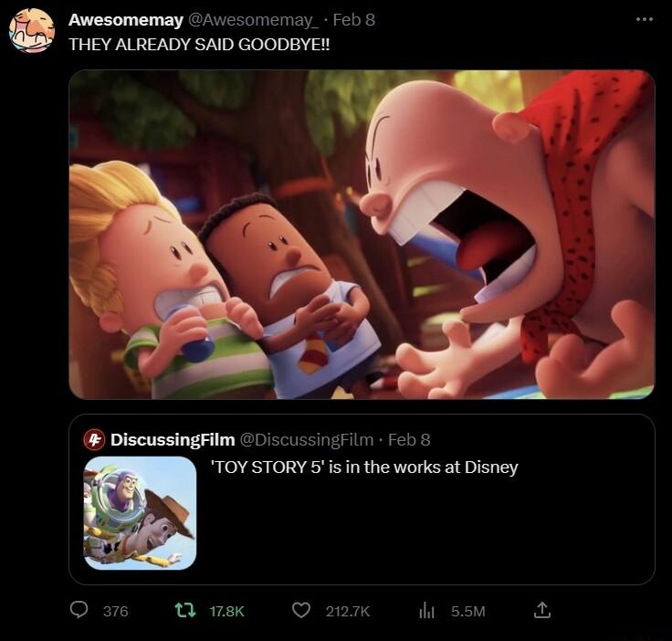Open the Buzz and Woody thumbnail image
Viewport: 672px width, 641px height.
click(140, 513)
